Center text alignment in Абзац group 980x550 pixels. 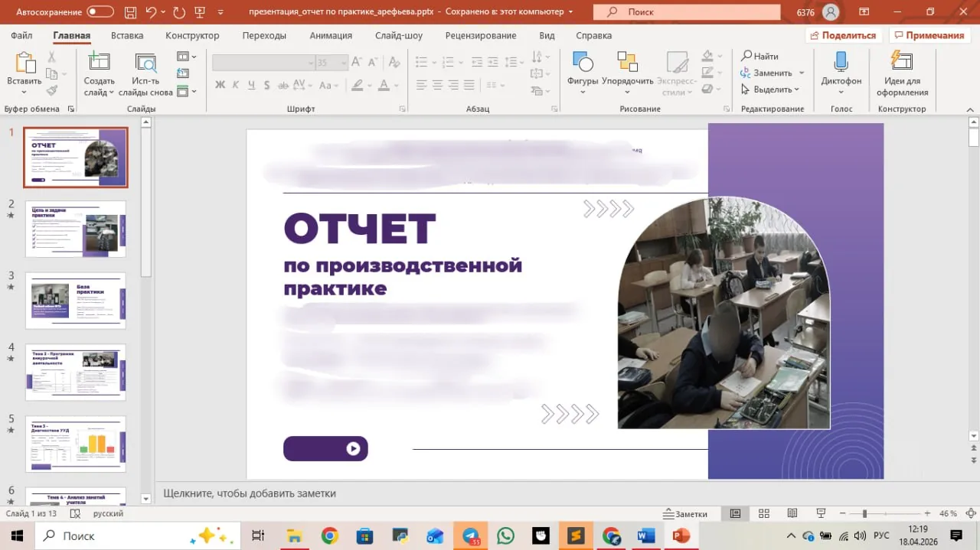coord(437,85)
